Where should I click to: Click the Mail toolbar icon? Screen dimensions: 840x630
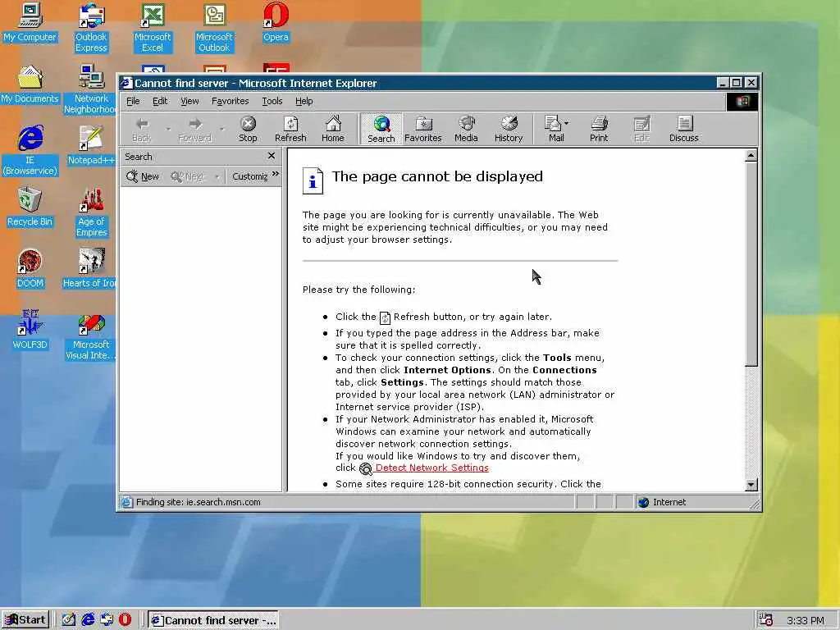(552, 129)
